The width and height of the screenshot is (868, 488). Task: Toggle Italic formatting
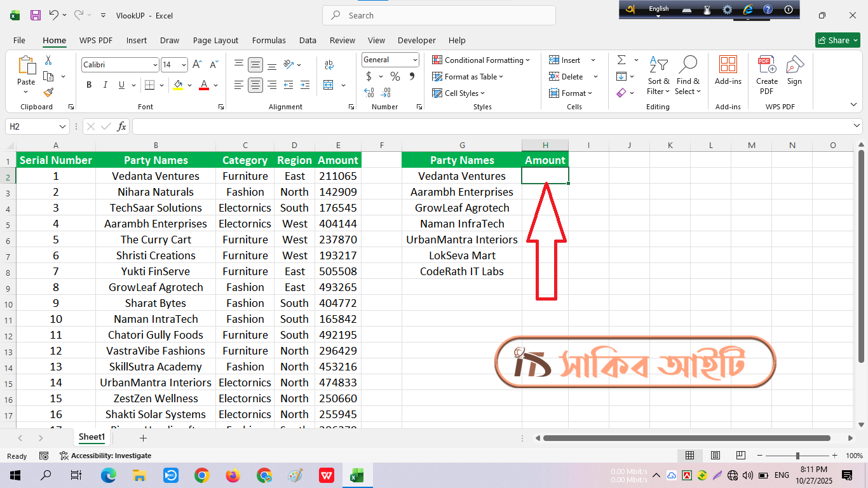pyautogui.click(x=105, y=85)
